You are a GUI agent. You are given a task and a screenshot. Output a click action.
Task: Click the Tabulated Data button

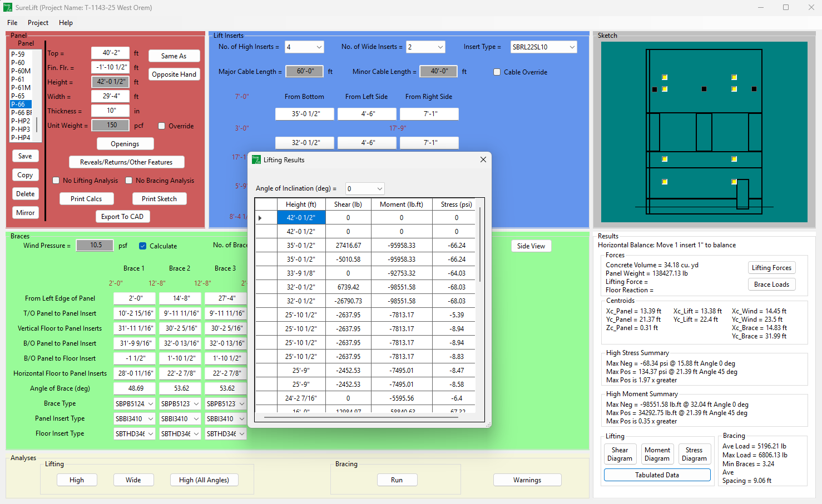pyautogui.click(x=657, y=475)
